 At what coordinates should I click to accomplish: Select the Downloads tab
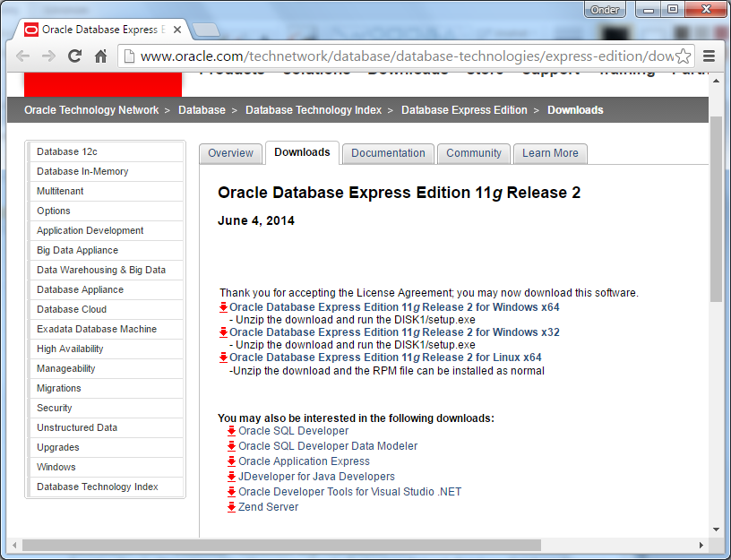coord(302,152)
